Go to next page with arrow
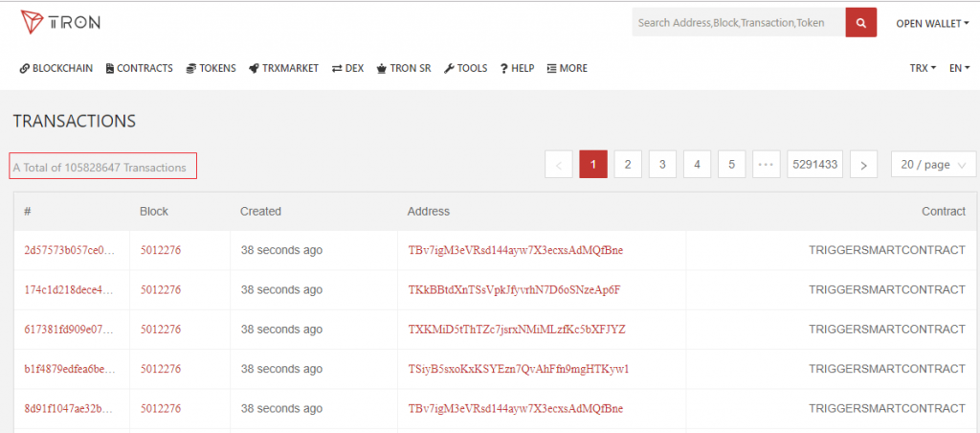Image resolution: width=980 pixels, height=433 pixels. coord(864,165)
